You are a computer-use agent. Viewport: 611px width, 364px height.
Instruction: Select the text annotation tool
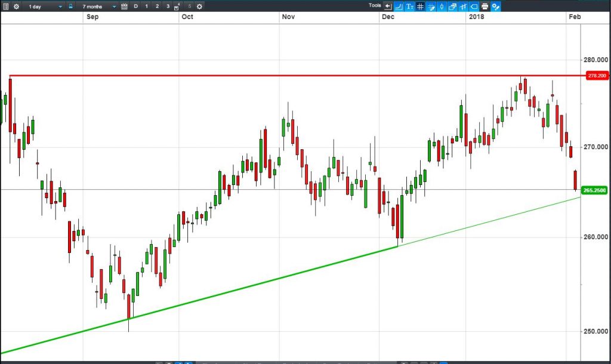click(409, 6)
